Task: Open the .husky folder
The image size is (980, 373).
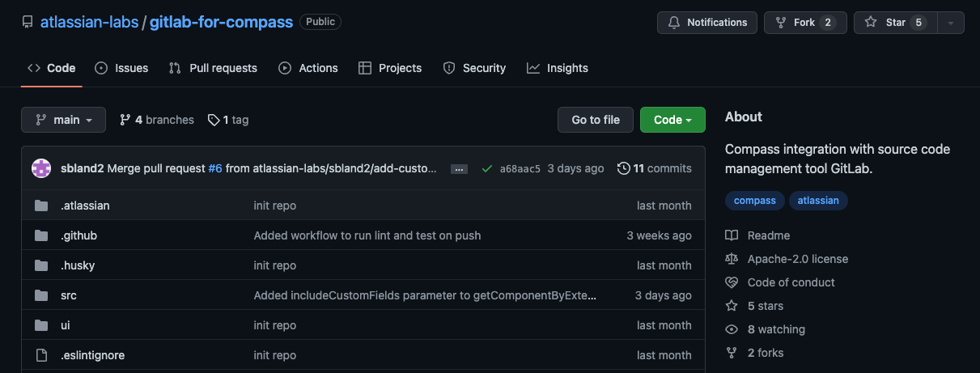Action: (x=78, y=265)
